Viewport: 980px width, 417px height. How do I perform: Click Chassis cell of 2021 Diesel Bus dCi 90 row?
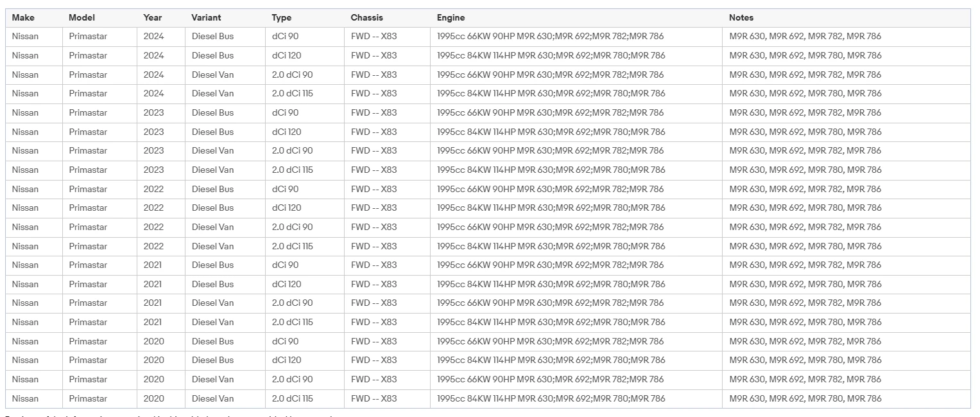(x=374, y=265)
